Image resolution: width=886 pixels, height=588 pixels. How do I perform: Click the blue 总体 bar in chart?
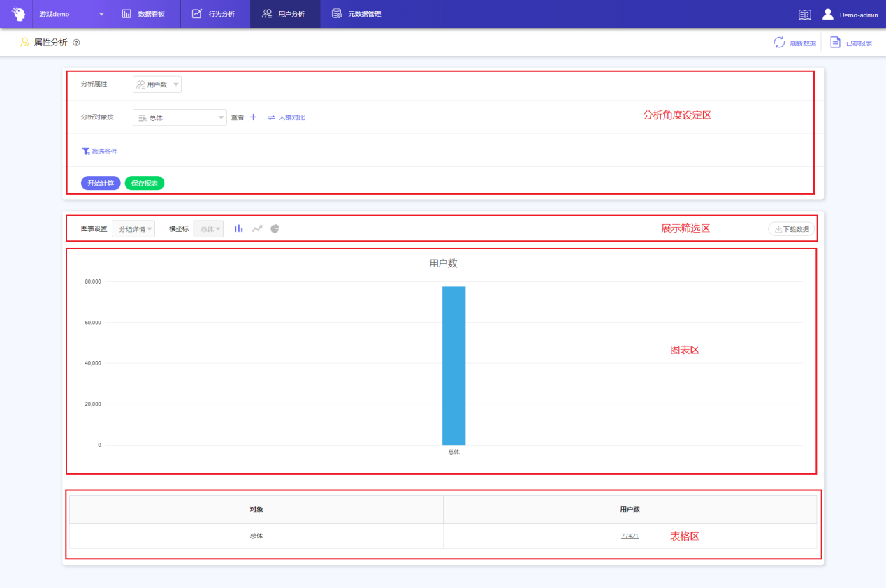click(x=453, y=365)
